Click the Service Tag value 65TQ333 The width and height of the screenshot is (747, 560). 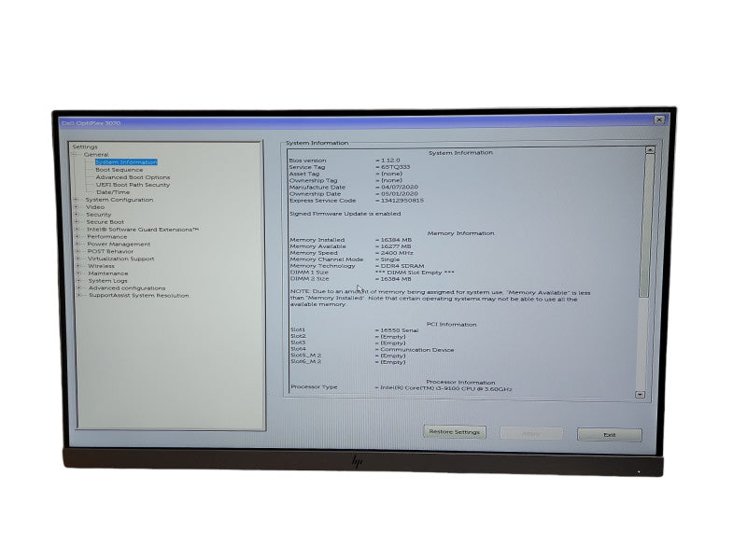pyautogui.click(x=395, y=167)
